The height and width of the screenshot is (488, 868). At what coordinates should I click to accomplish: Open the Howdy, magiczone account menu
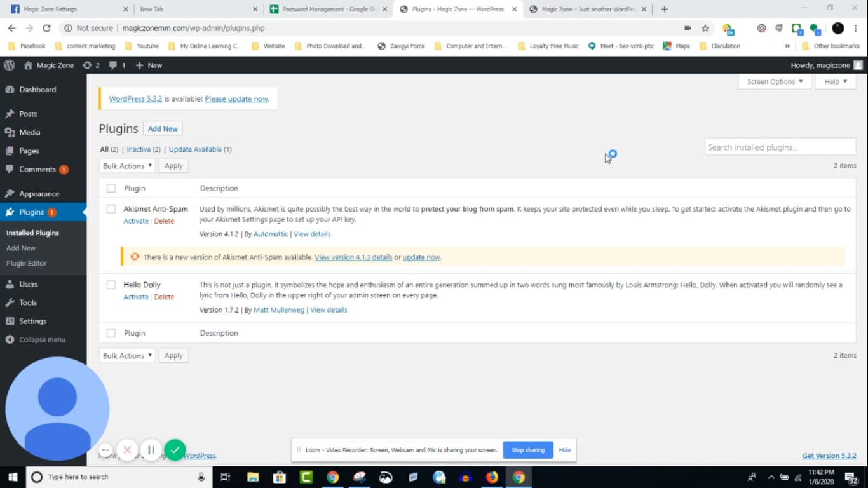(x=827, y=65)
